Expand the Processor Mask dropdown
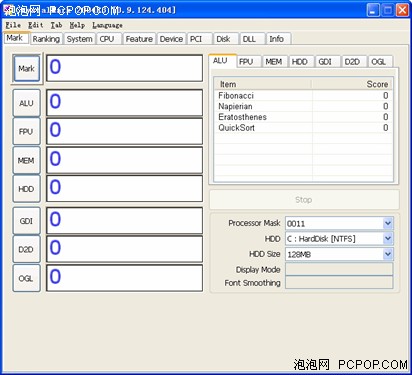Viewport: 412px width, 375px height. tap(388, 223)
